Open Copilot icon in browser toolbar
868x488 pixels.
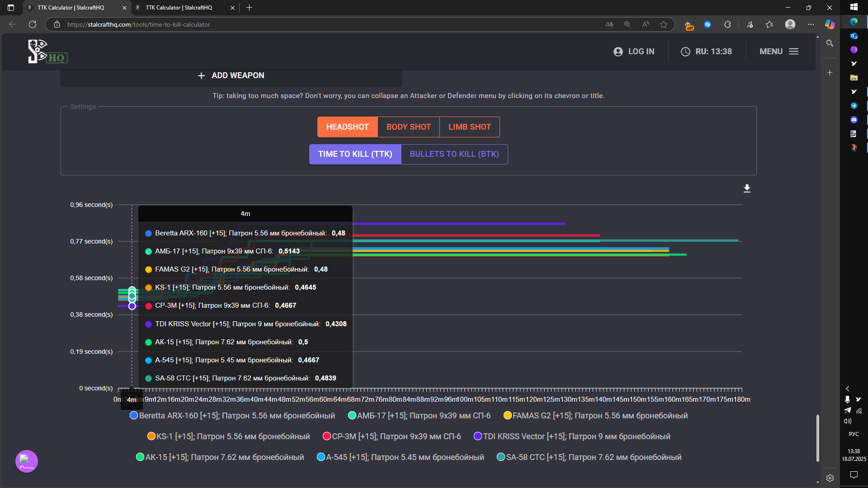coord(830,24)
